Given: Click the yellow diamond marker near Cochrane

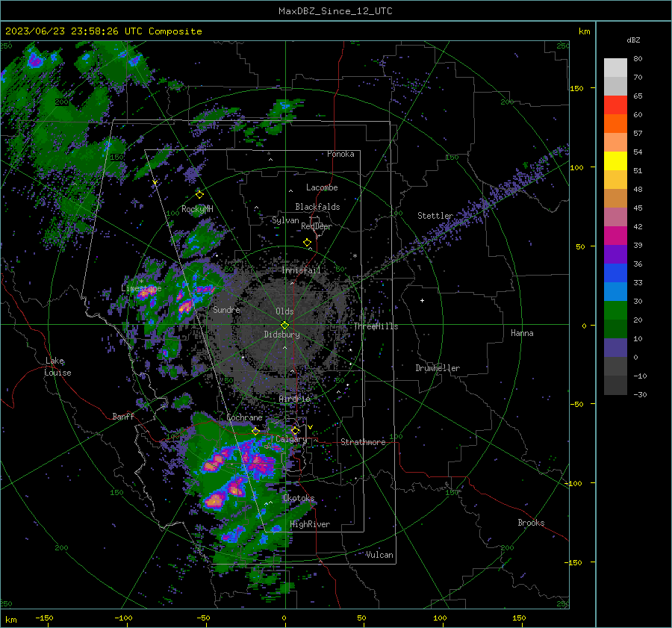Looking at the screenshot, I should 256,431.
